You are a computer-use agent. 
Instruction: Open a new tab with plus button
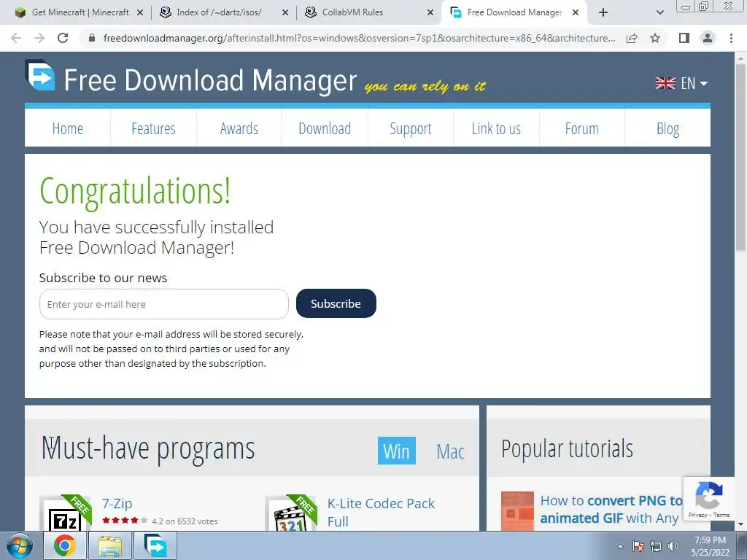point(603,12)
